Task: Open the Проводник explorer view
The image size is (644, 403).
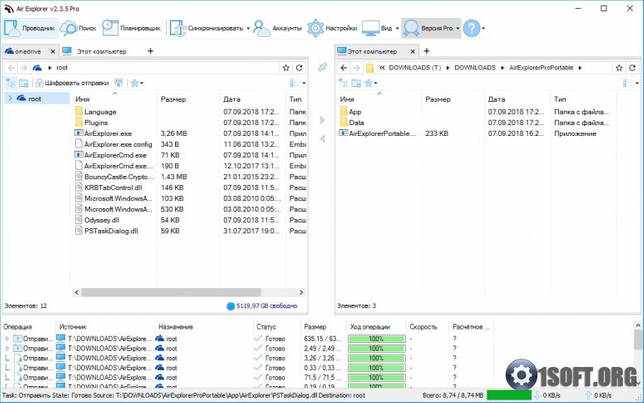Action: (30, 28)
